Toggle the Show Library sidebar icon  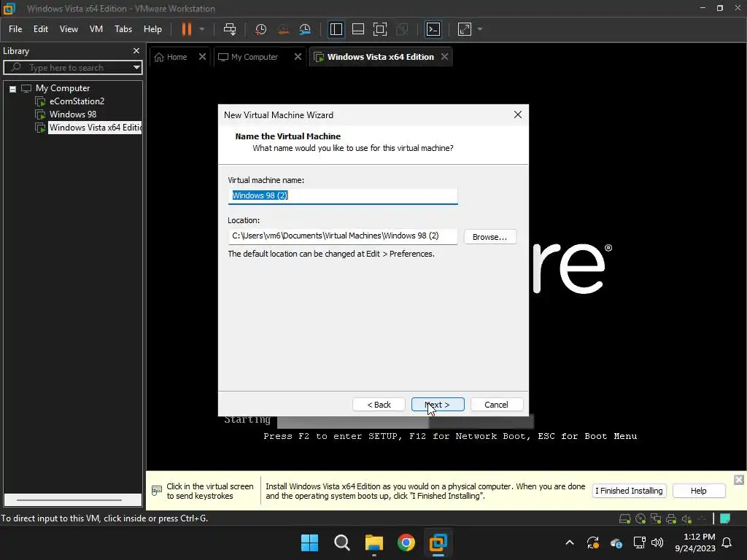[336, 29]
